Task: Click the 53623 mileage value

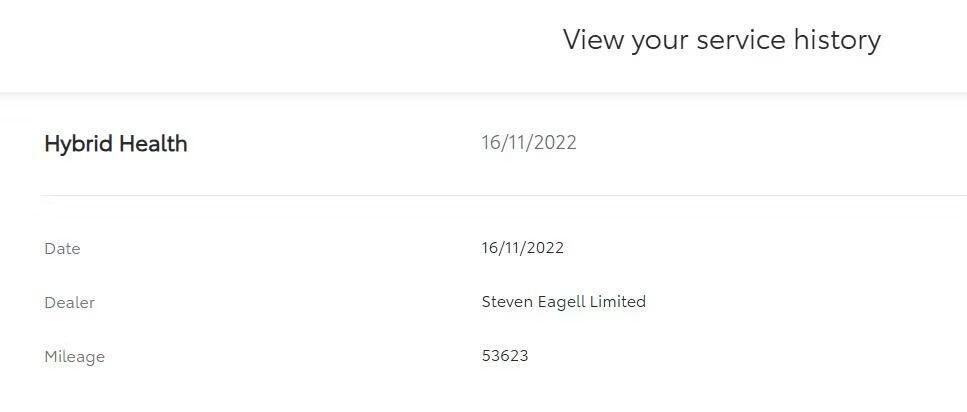Action: pyautogui.click(x=505, y=356)
